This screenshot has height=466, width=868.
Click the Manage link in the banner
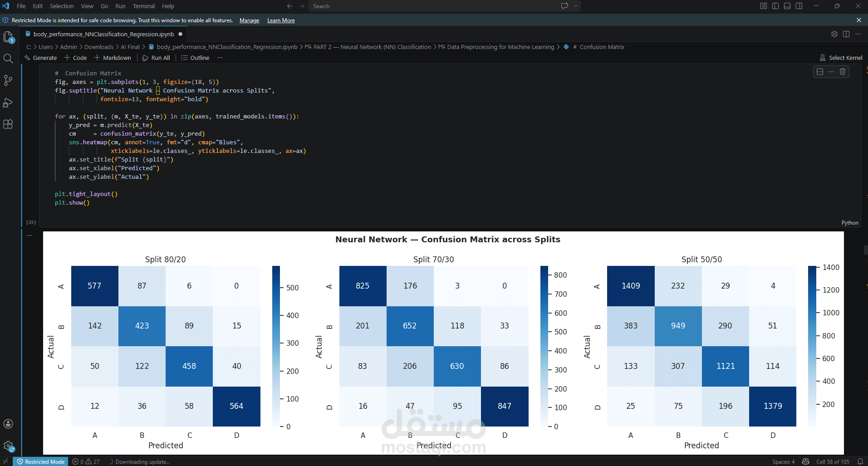tap(249, 20)
